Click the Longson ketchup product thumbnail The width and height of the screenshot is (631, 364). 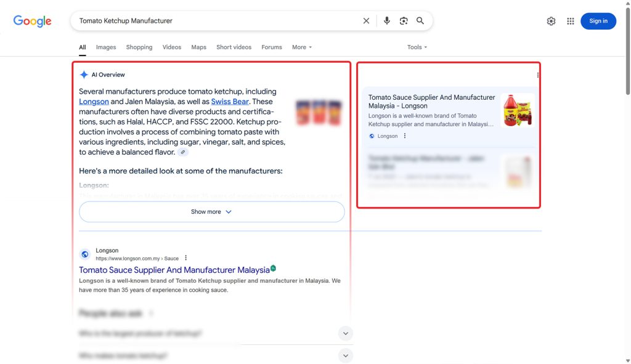(x=518, y=111)
